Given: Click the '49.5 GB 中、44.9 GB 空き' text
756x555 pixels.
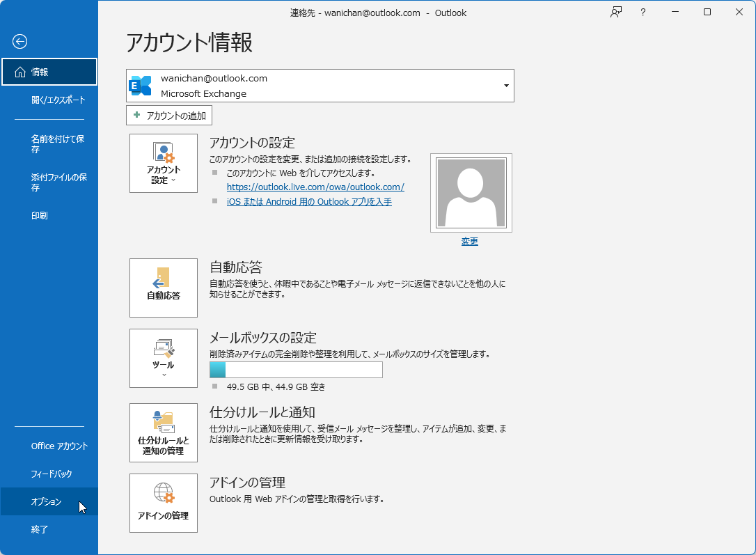Looking at the screenshot, I should point(276,386).
